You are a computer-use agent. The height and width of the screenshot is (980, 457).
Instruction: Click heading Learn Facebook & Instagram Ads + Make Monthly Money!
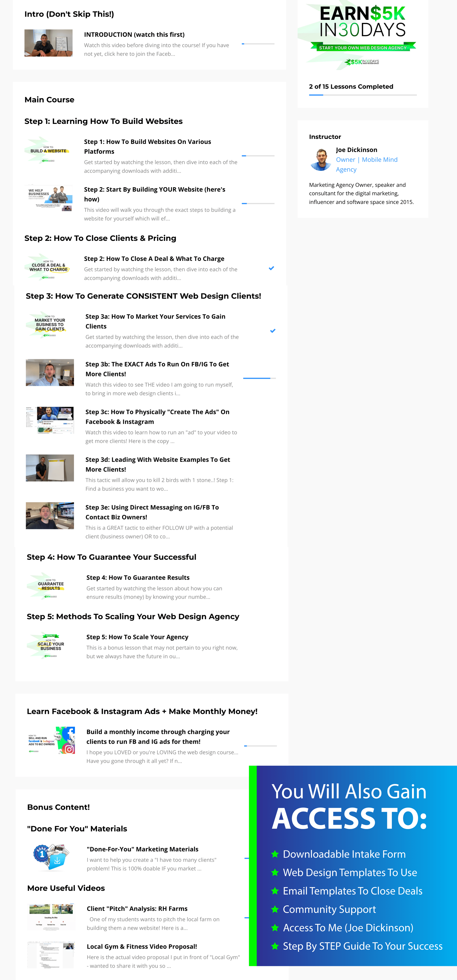pos(142,711)
